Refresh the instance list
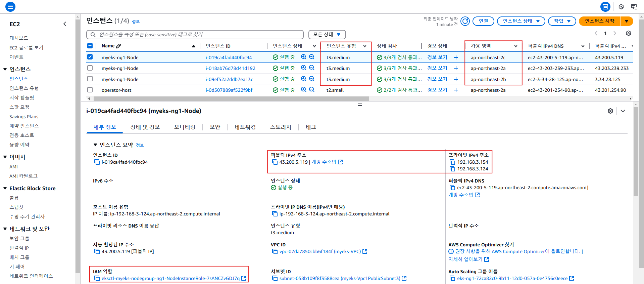This screenshot has width=644, height=284. tap(465, 21)
